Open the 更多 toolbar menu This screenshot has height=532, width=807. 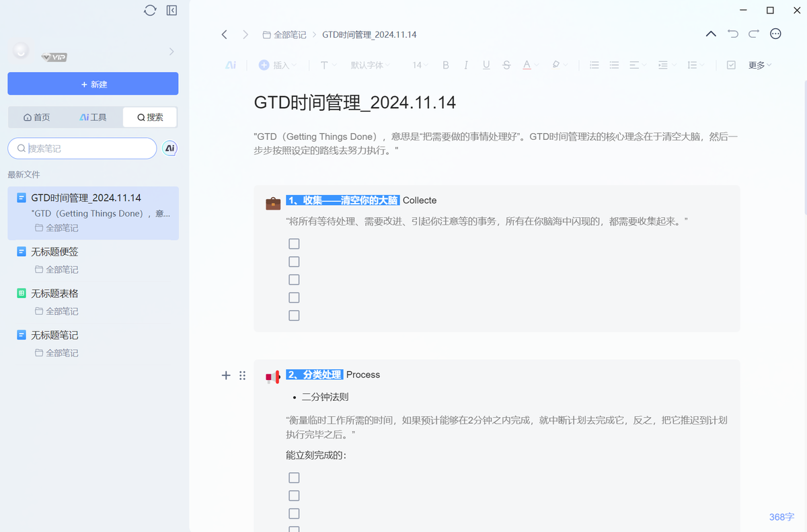click(760, 65)
